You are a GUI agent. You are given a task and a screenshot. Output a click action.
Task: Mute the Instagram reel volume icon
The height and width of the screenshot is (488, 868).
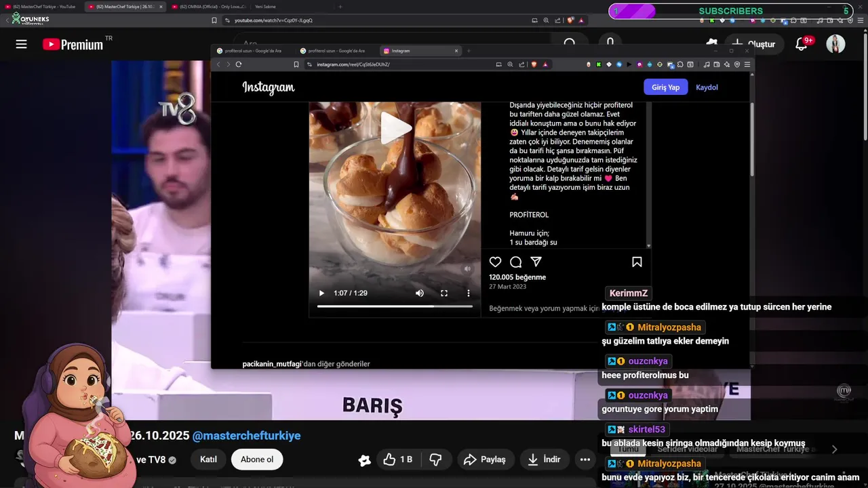click(x=420, y=293)
